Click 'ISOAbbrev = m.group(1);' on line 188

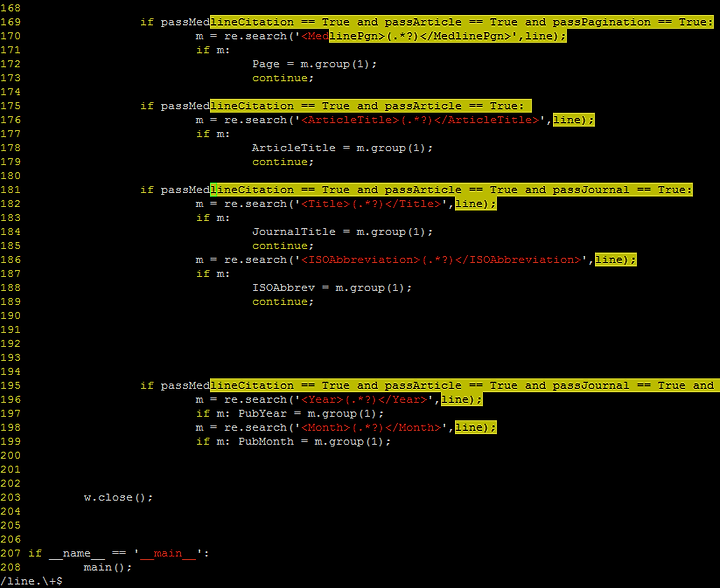tap(332, 288)
